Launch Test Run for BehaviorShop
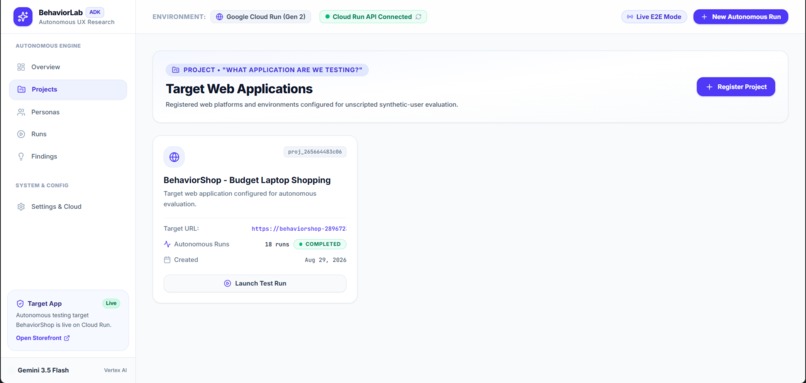The height and width of the screenshot is (383, 806). (255, 283)
